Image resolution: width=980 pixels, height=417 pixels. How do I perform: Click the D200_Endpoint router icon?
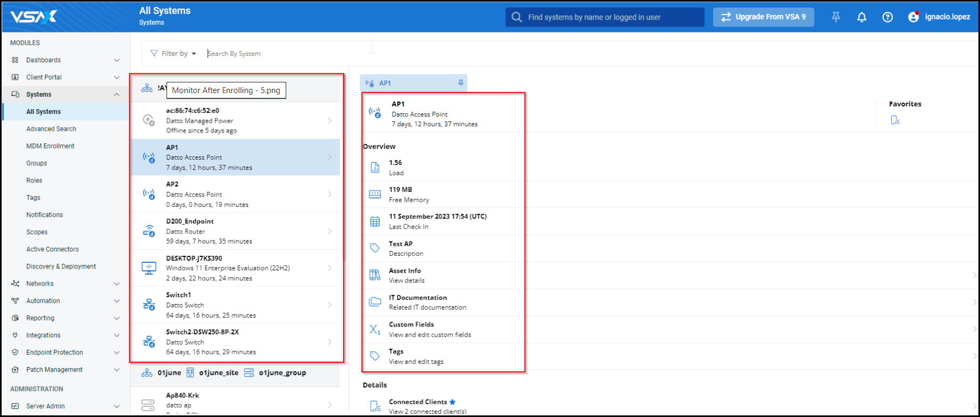(149, 231)
